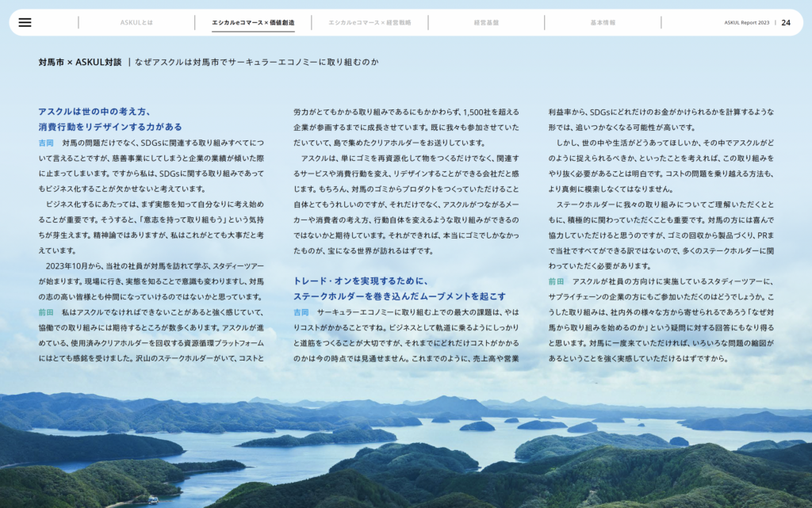This screenshot has height=508, width=812.
Task: Click speaker name 吉岡 before 対馬の問題だけでなく
Action: pos(46,143)
